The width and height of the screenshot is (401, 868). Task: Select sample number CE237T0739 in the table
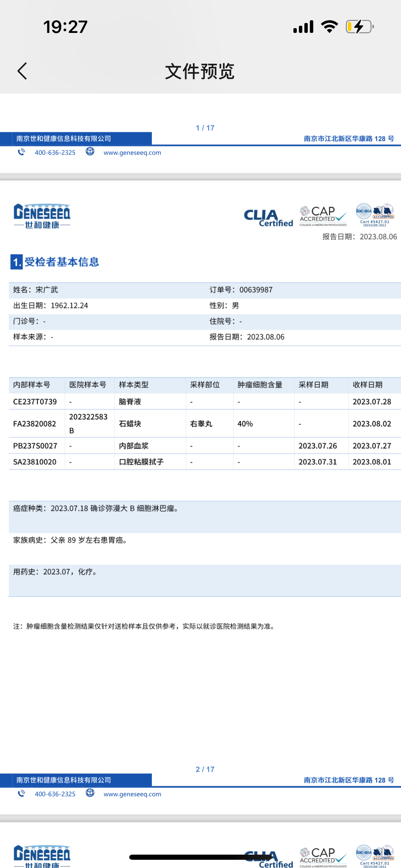(35, 402)
